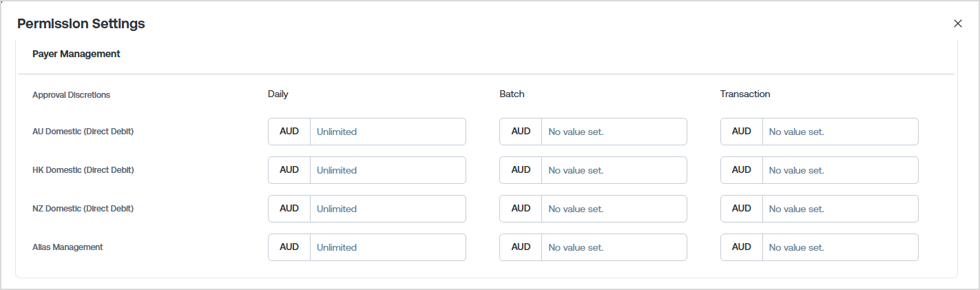Click the NZ Domestic (Direct Debit) row label
This screenshot has width=980, height=290.
pos(83,208)
